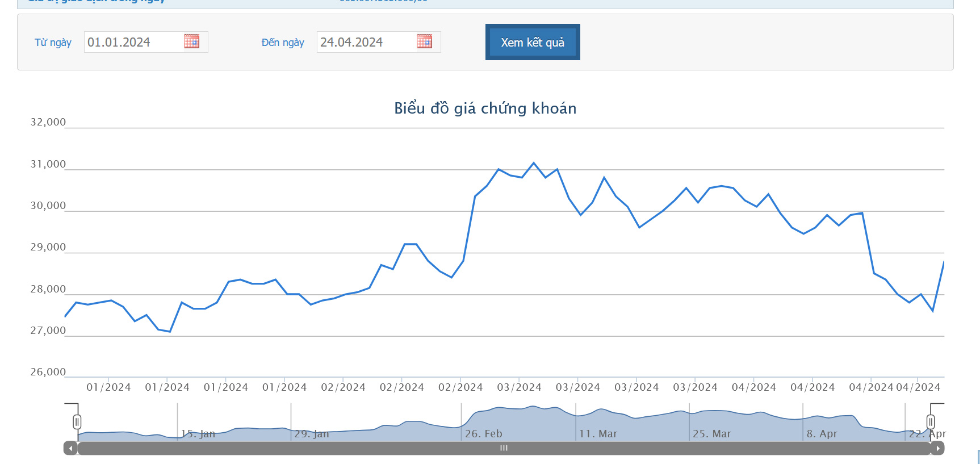Select the chart title Biểu đồ giá chứng khoán

(x=485, y=108)
